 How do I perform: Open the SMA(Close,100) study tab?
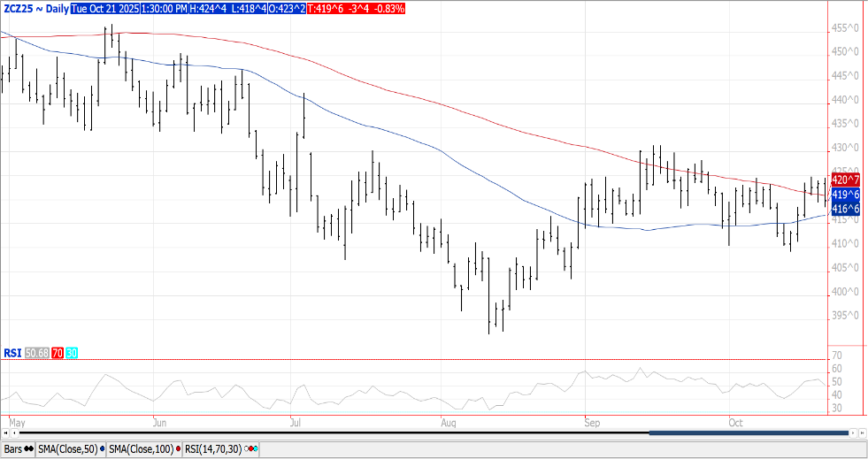coord(142,450)
